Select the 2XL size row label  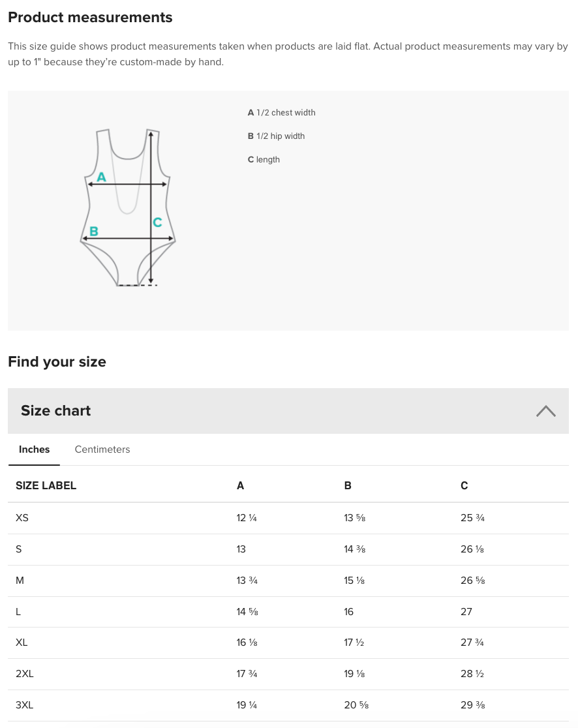25,674
